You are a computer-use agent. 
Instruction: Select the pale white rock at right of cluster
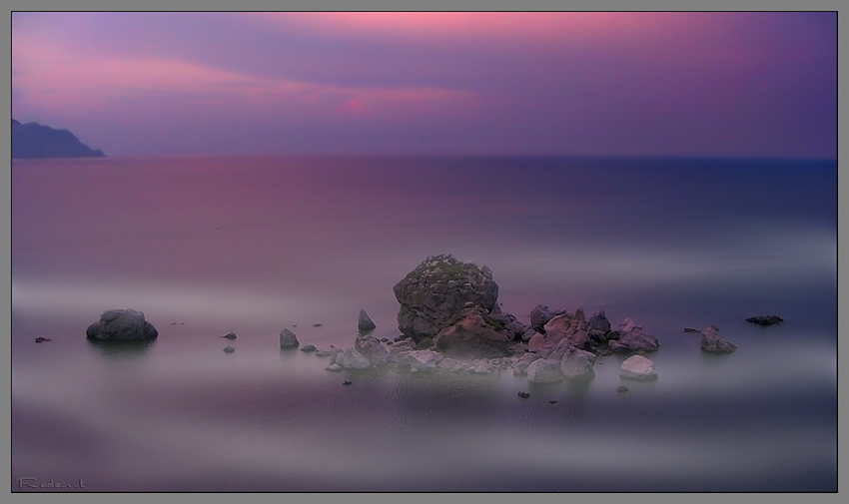click(637, 367)
